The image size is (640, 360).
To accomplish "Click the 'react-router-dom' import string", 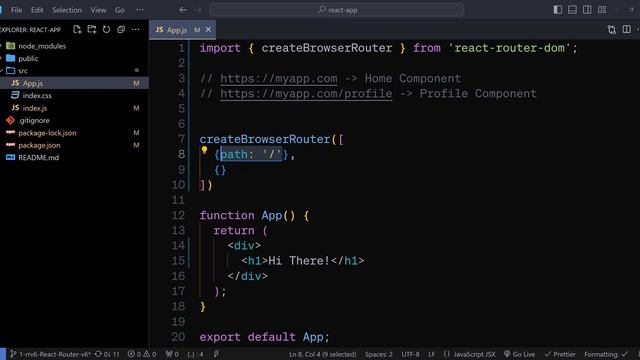I will tap(509, 48).
